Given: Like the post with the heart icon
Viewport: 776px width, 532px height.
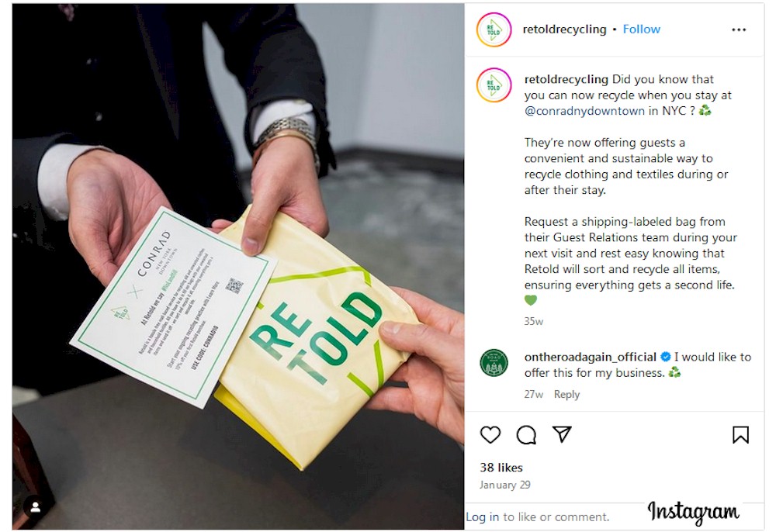Looking at the screenshot, I should coord(490,434).
